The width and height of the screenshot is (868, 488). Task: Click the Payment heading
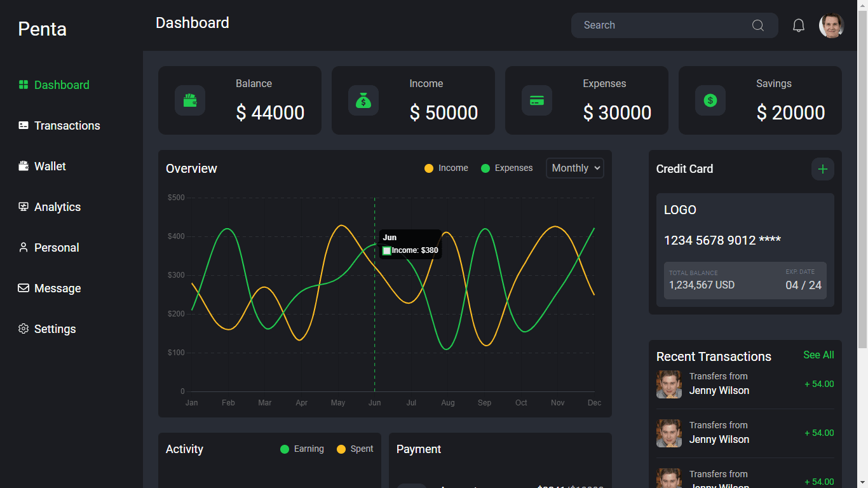pos(419,449)
